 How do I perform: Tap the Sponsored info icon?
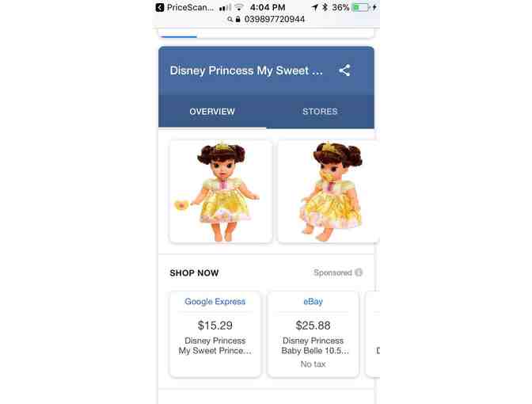coord(359,273)
